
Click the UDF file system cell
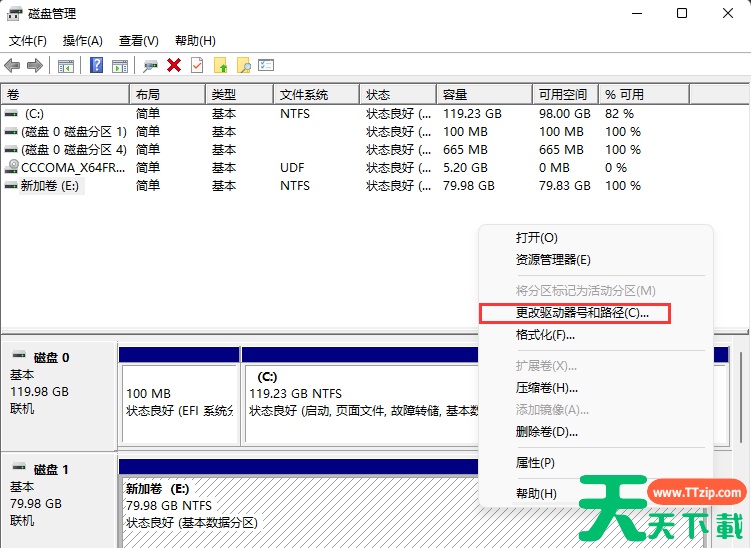(292, 168)
